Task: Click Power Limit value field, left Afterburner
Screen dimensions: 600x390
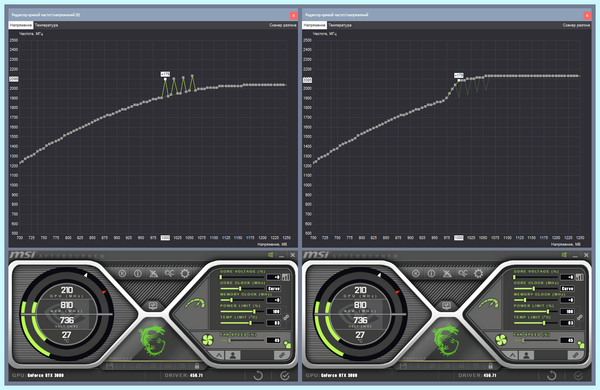Action: 274,312
